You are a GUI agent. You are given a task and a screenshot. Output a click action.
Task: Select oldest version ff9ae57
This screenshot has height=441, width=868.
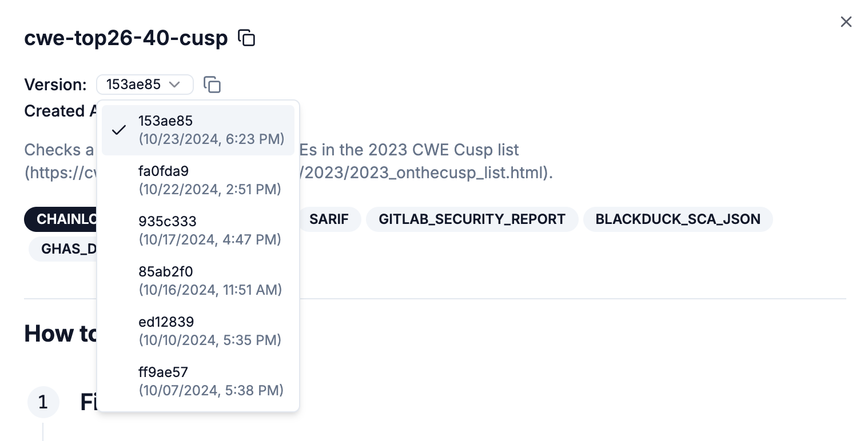198,381
